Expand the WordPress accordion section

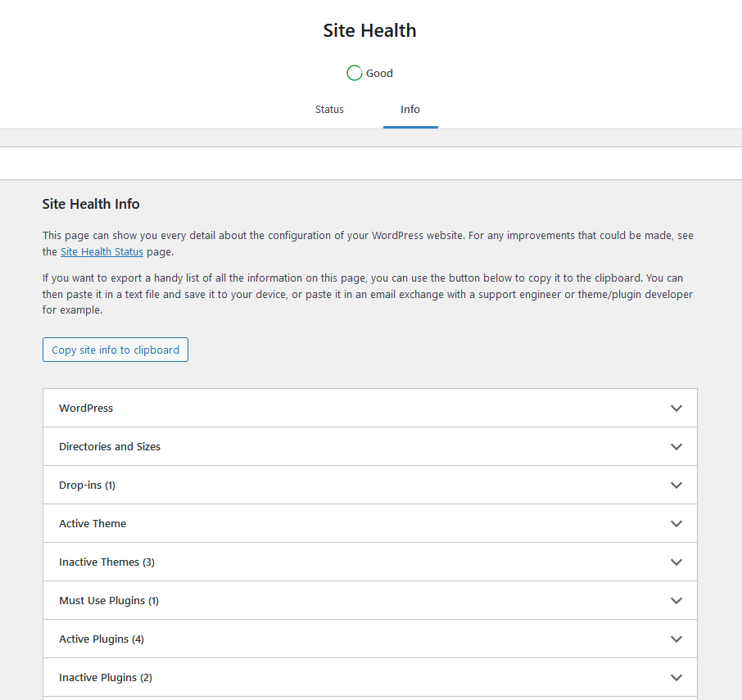click(370, 409)
